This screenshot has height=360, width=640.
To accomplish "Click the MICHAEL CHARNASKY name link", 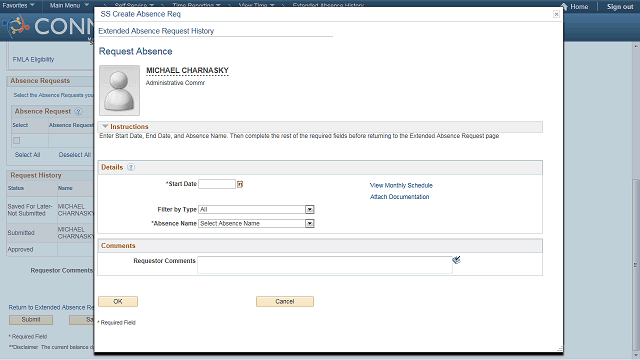I will [x=187, y=71].
